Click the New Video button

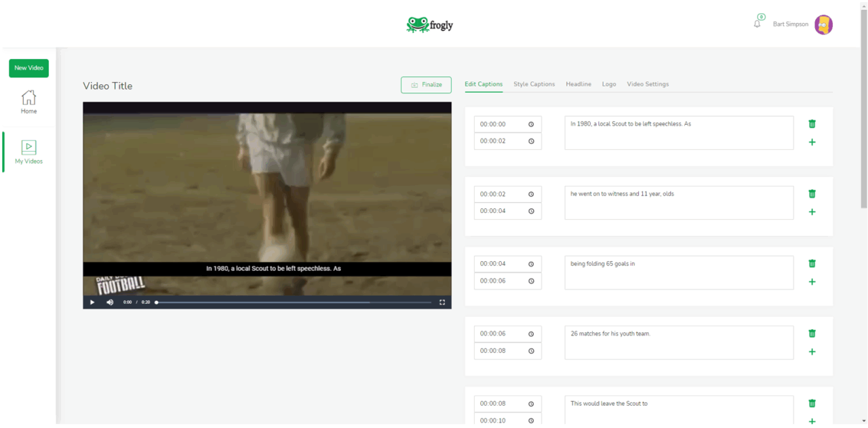[x=28, y=68]
